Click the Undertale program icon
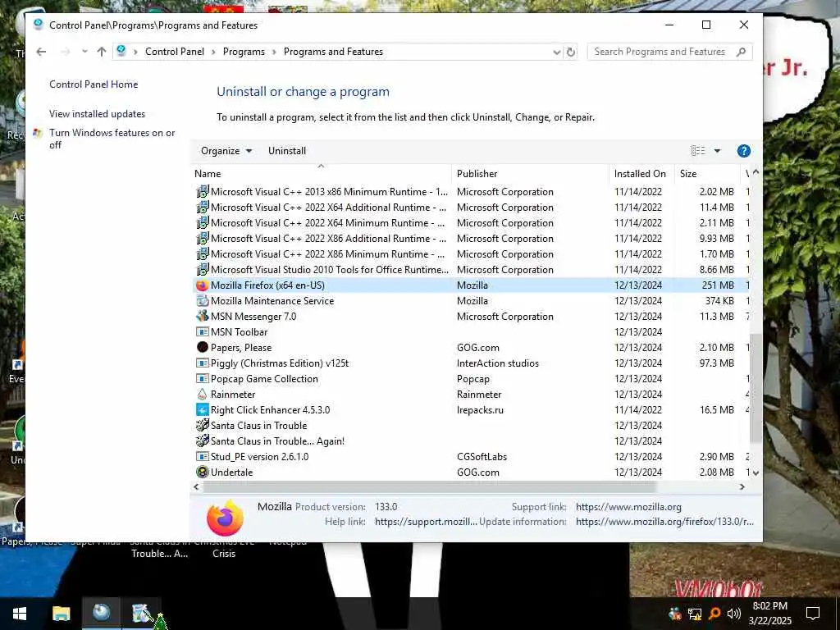This screenshot has width=840, height=630. coord(202,472)
